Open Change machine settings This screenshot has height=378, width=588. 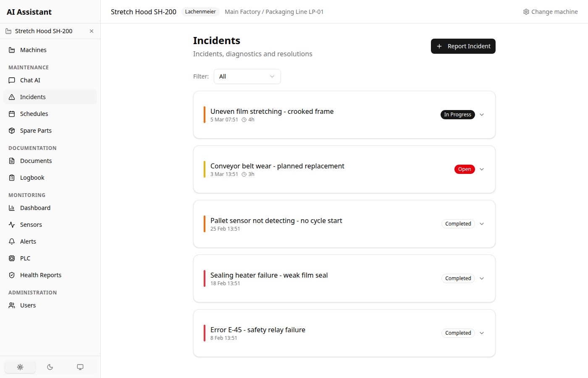pos(550,11)
